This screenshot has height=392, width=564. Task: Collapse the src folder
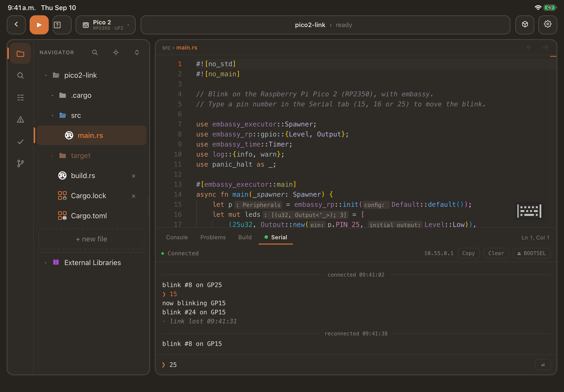(52, 115)
